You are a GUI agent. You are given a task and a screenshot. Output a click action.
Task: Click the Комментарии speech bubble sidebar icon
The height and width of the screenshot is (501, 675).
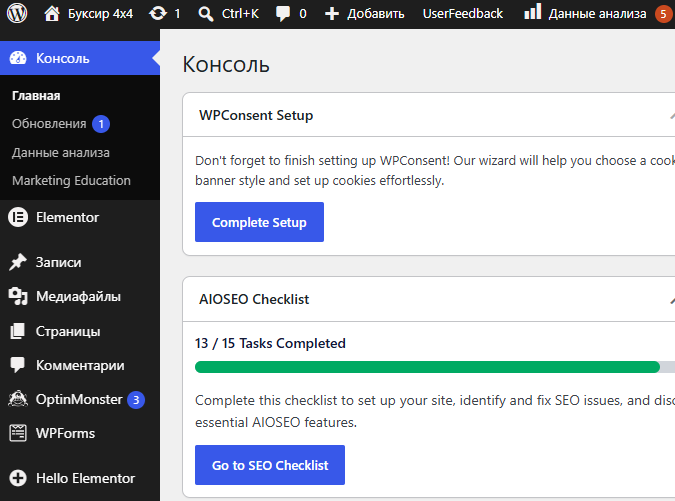coord(18,365)
